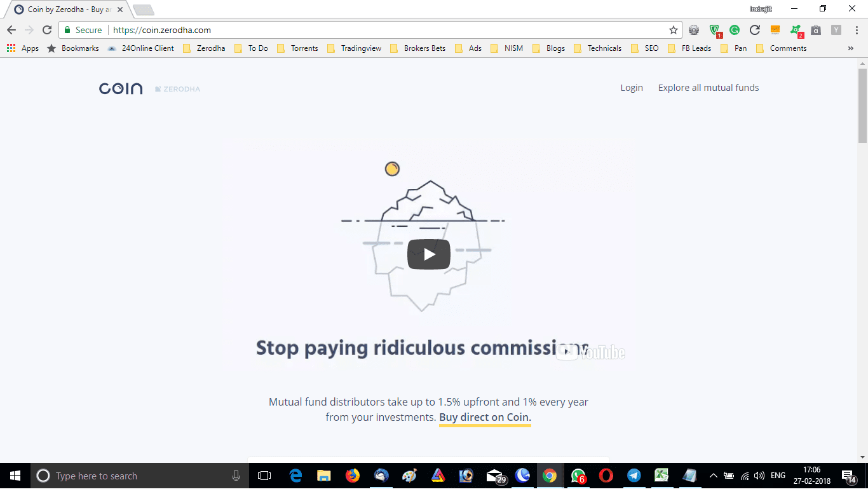
Task: Open the YouTube logo on the video
Action: (x=590, y=352)
